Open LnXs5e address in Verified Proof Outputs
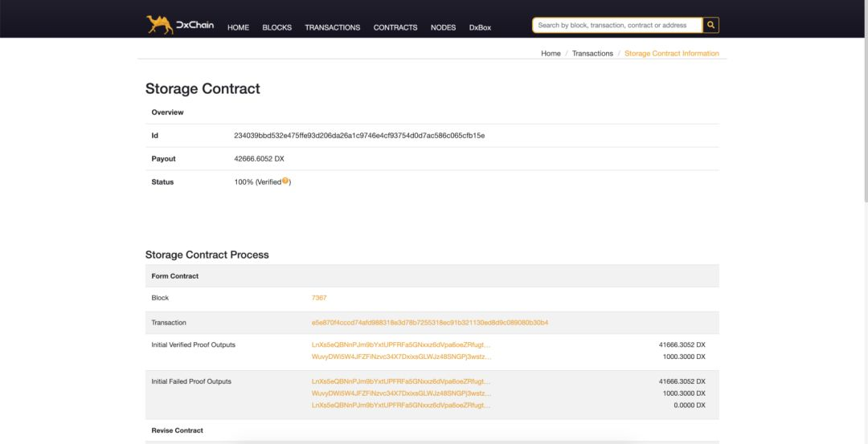The height and width of the screenshot is (444, 868). point(401,345)
